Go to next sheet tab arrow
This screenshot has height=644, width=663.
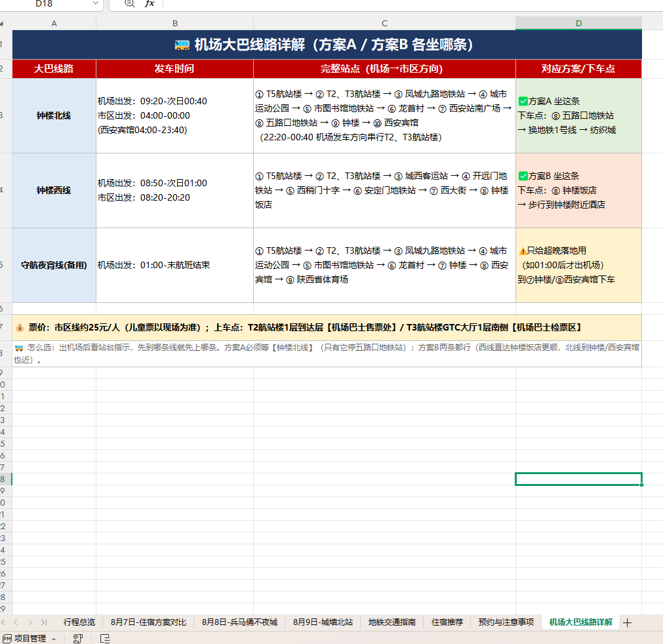30,622
